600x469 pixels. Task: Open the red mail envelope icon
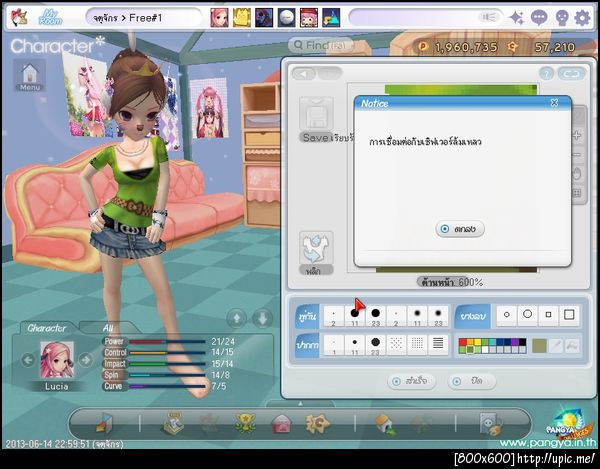tap(281, 424)
